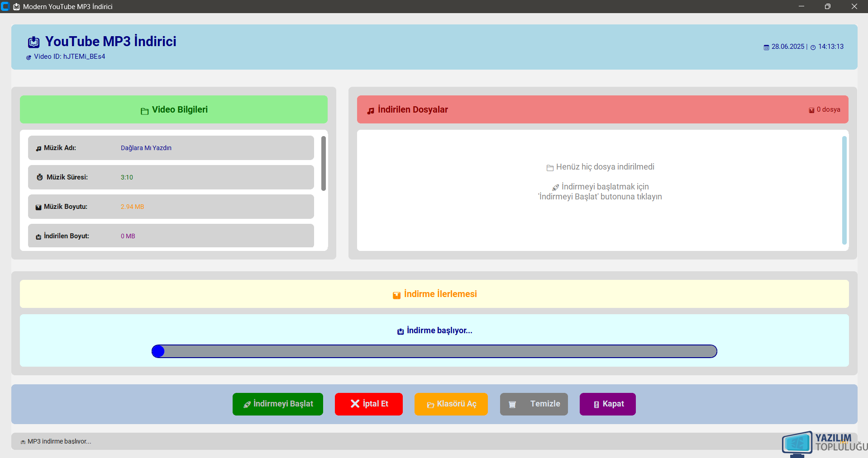The width and height of the screenshot is (868, 458).
Task: Click the Henüz hiç dosya indirilmedi message
Action: pos(605,167)
